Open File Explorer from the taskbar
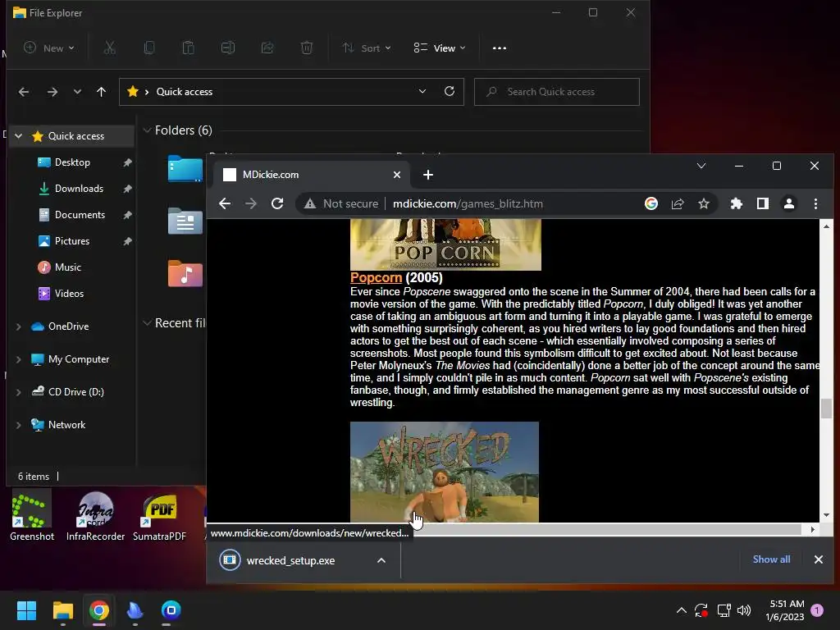Image resolution: width=840 pixels, height=630 pixels. 62,610
